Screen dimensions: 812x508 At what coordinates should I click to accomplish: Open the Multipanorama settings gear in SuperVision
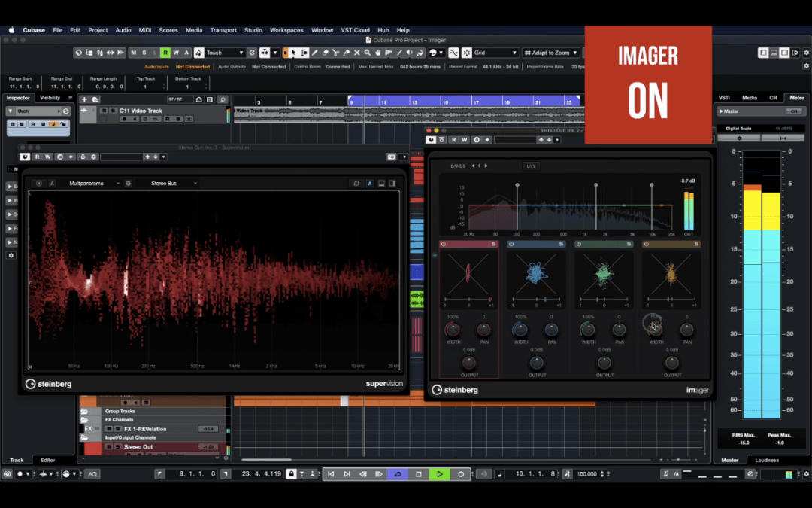128,183
